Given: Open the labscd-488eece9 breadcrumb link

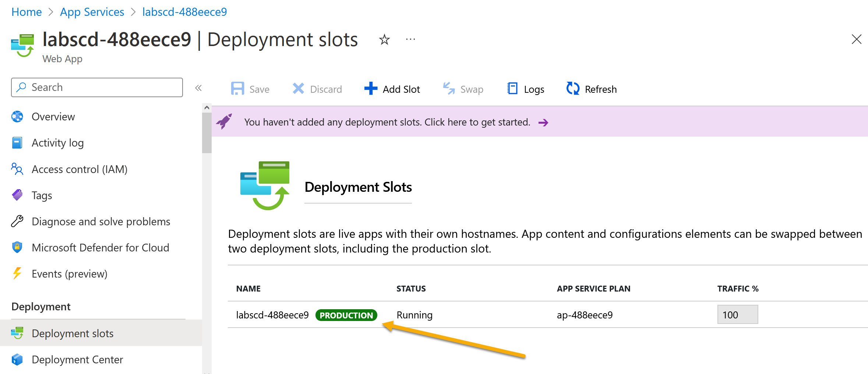Looking at the screenshot, I should tap(184, 12).
